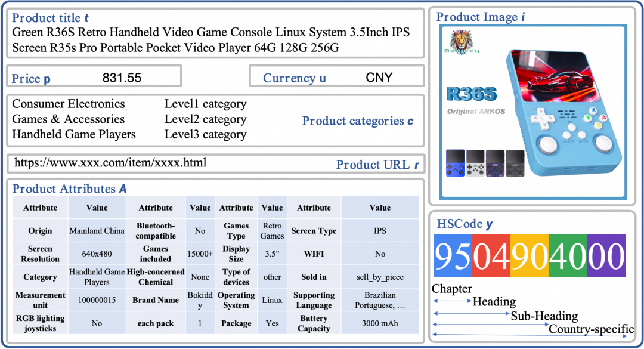The width and height of the screenshot is (644, 349).
Task: Click the Origin attribute cell
Action: coord(41,231)
